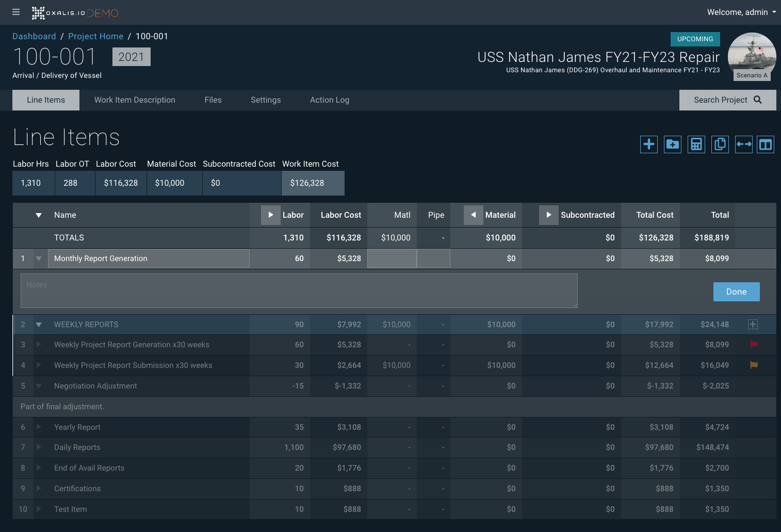Image resolution: width=781 pixels, height=532 pixels.
Task: Open the calculator icon in the toolbar
Action: [x=696, y=144]
